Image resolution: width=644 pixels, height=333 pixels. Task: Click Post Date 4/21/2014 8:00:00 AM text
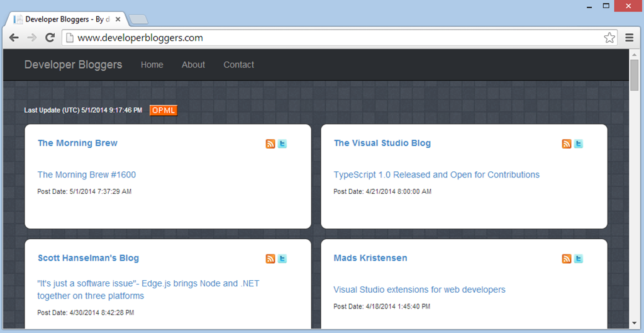click(382, 191)
